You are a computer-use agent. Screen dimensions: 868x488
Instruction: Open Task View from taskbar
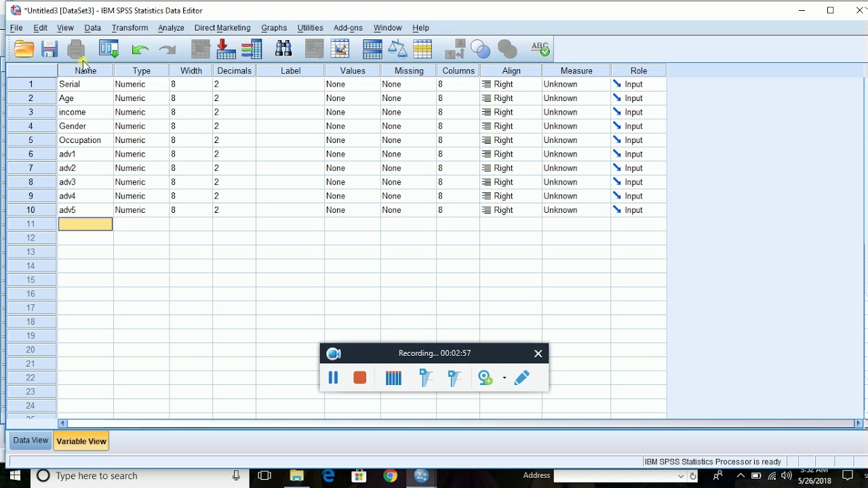265,476
